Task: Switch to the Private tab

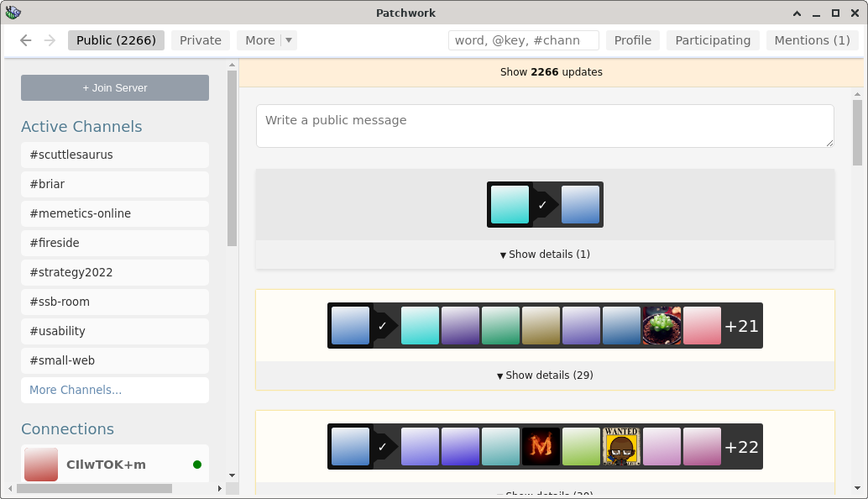Action: tap(201, 40)
